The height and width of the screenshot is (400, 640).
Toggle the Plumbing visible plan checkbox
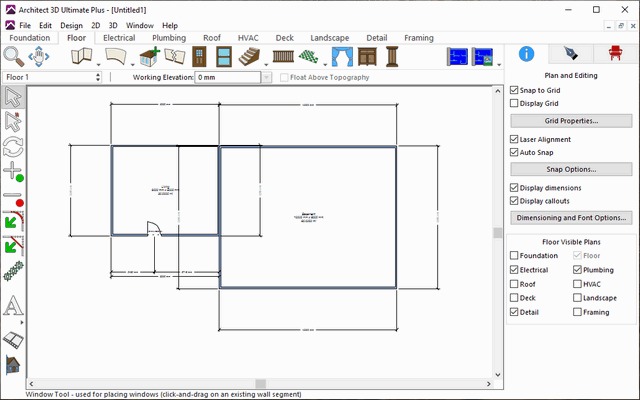click(578, 270)
